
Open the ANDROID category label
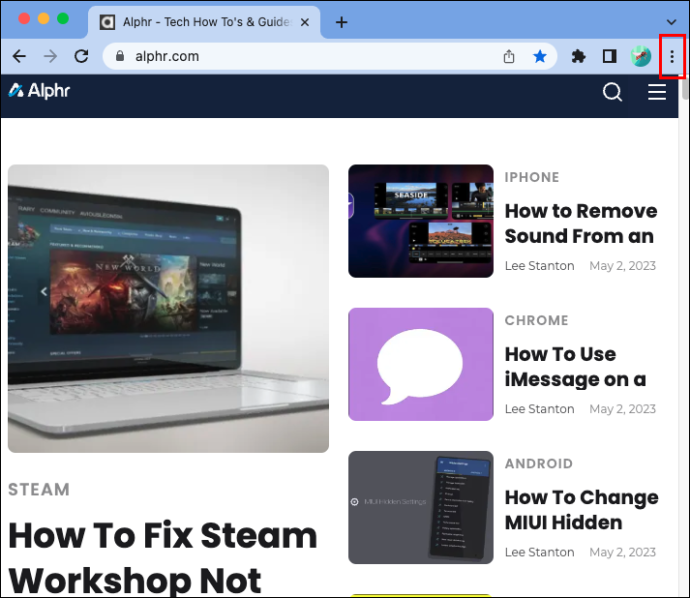click(x=539, y=463)
